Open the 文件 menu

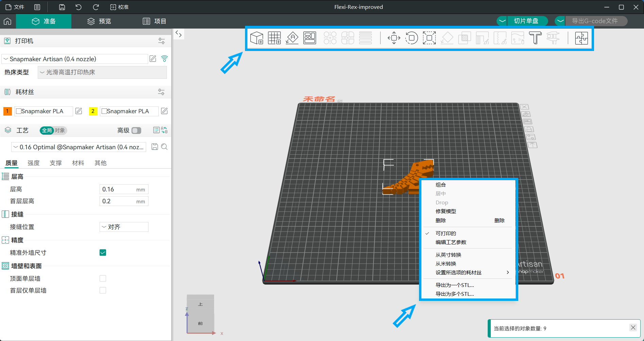15,7
